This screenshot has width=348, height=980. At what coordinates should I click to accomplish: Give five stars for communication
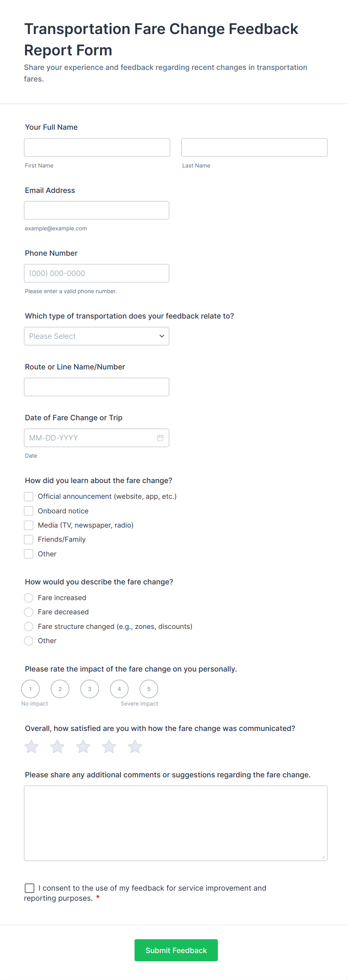click(135, 746)
